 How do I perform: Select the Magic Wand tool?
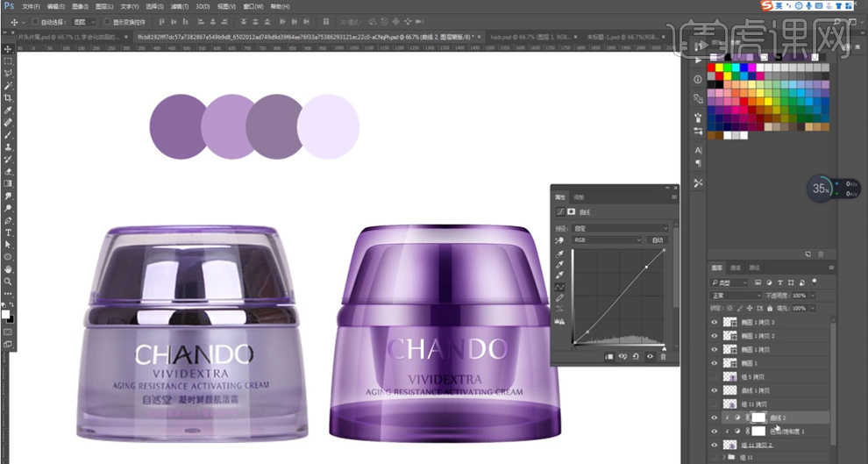8,86
